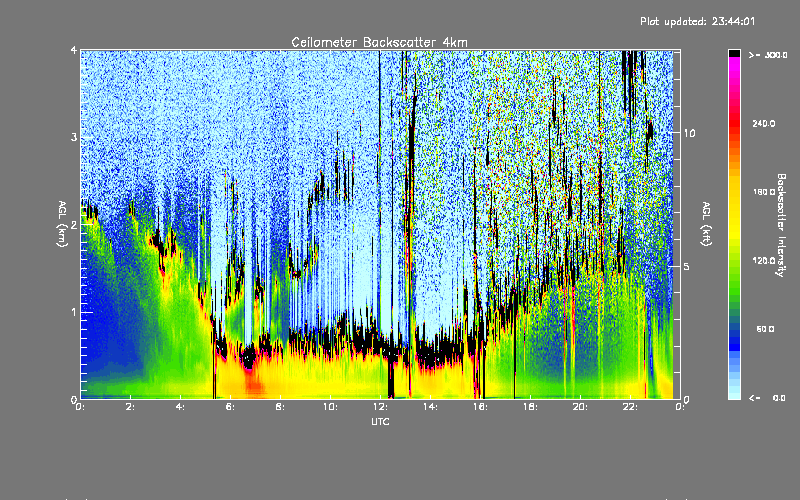Viewport: 800px width, 500px height.
Task: Click the "240.0" colorbar label
Action: pos(764,123)
